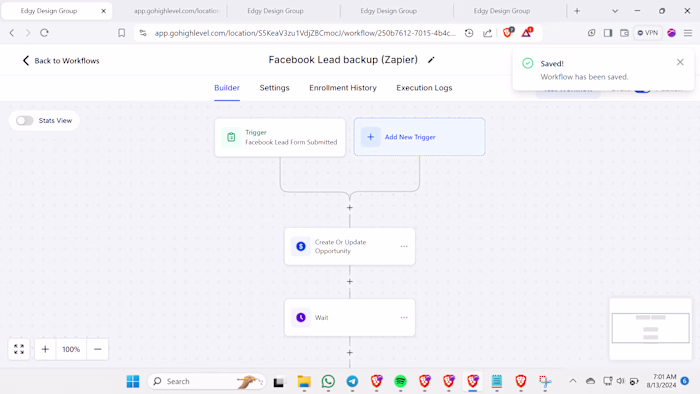Fit workflow to screen
The height and width of the screenshot is (394, 700).
pyautogui.click(x=19, y=349)
